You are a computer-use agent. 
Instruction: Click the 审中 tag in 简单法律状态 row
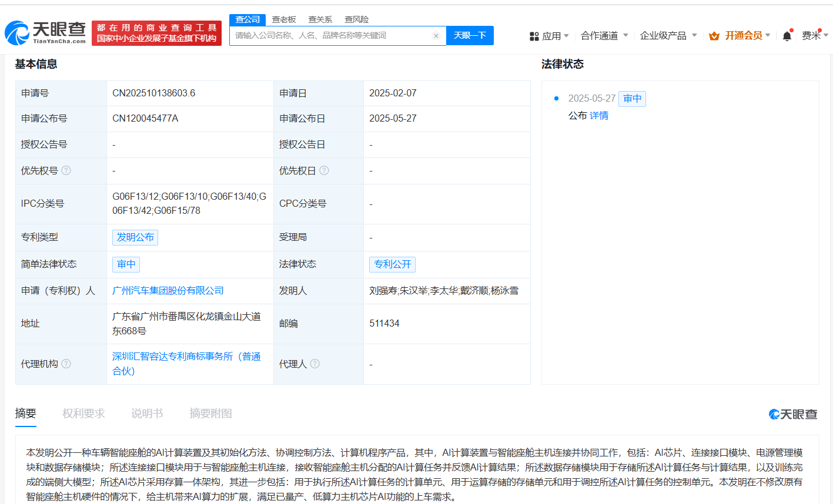point(126,264)
